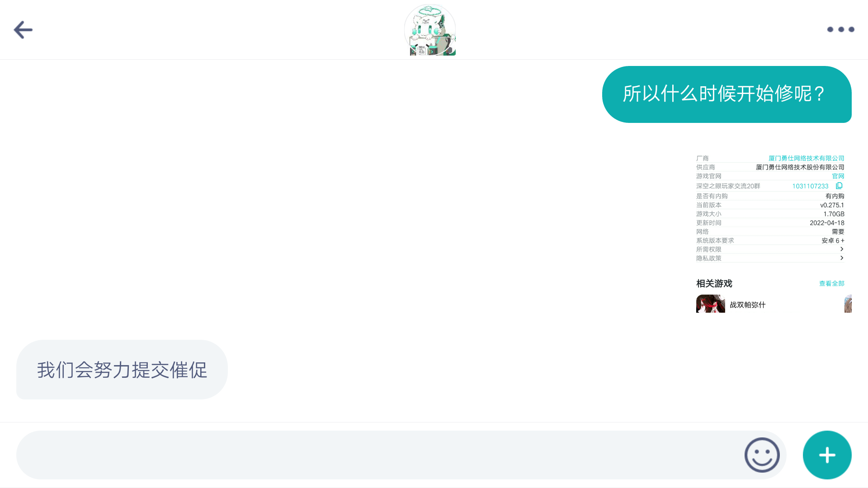Select the reply bubble 我们会努力提交催促
Image resolution: width=868 pixels, height=488 pixels.
point(122,370)
